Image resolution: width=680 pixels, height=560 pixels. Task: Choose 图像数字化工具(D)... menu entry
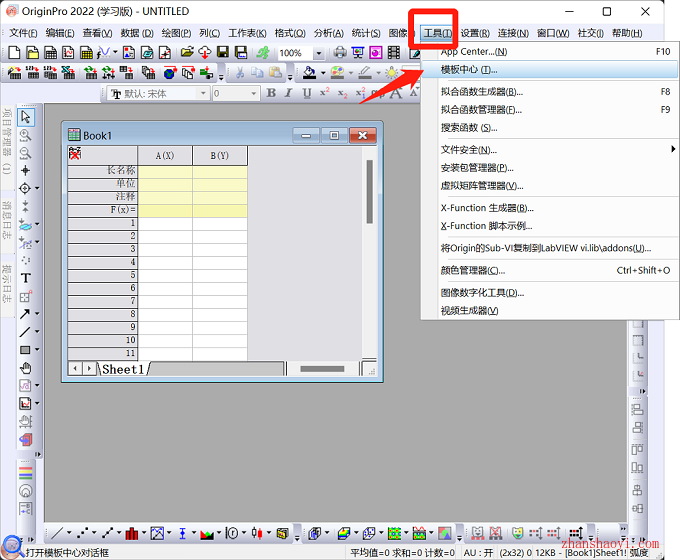click(549, 293)
